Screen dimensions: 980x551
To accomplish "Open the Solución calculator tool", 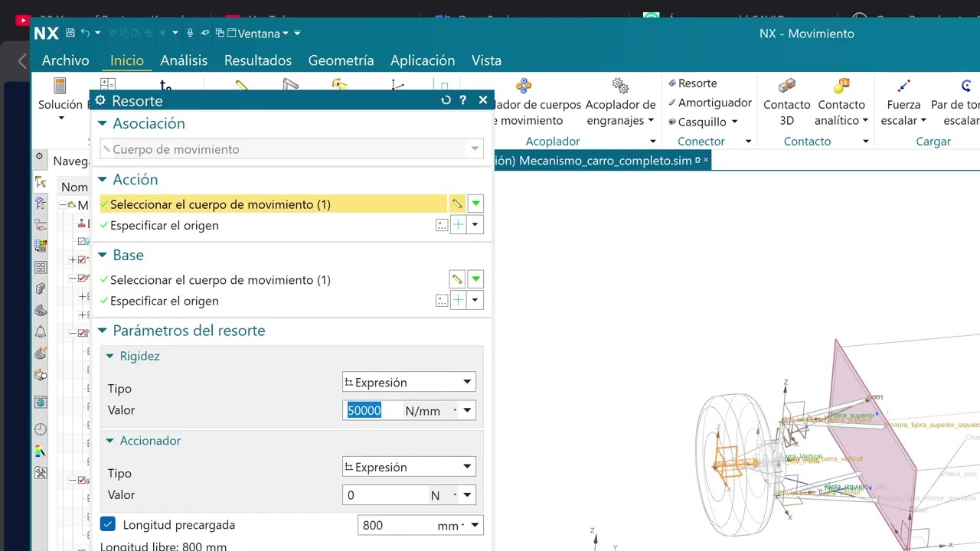I will point(60,86).
